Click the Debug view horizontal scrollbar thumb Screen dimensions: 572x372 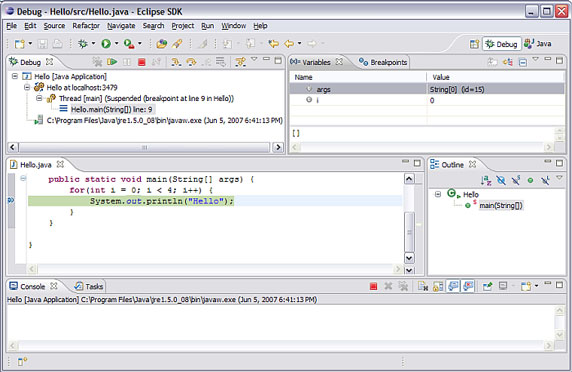click(x=144, y=147)
